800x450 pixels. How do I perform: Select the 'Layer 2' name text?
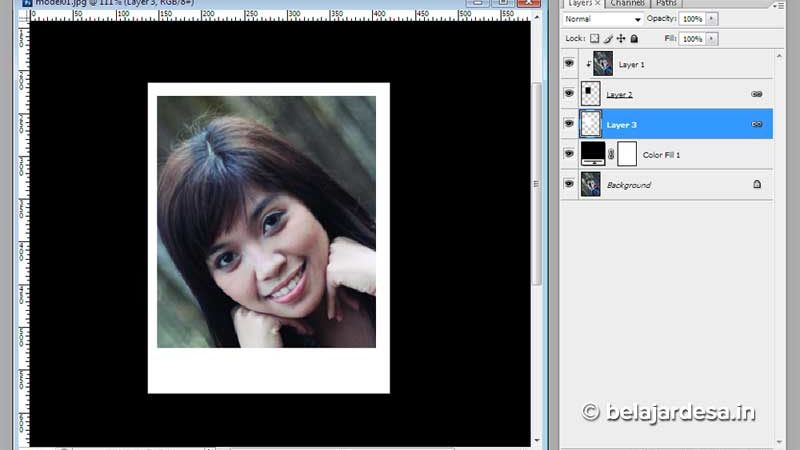619,95
